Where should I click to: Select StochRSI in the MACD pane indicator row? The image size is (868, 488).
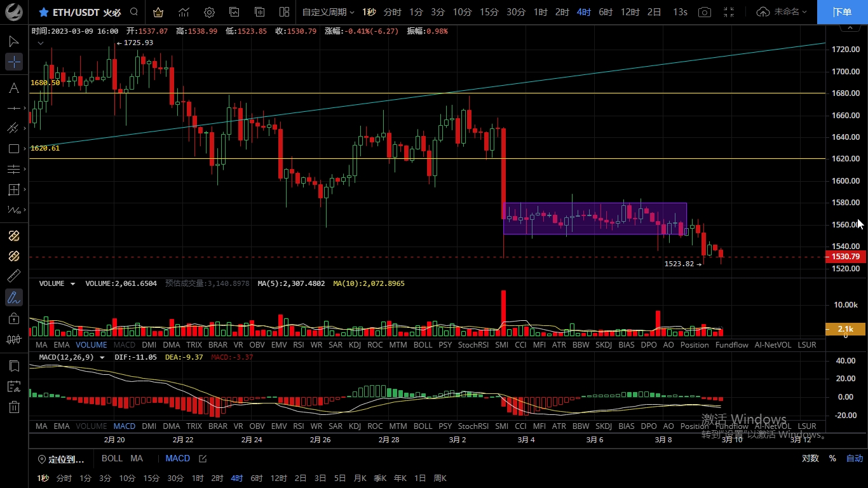click(473, 426)
